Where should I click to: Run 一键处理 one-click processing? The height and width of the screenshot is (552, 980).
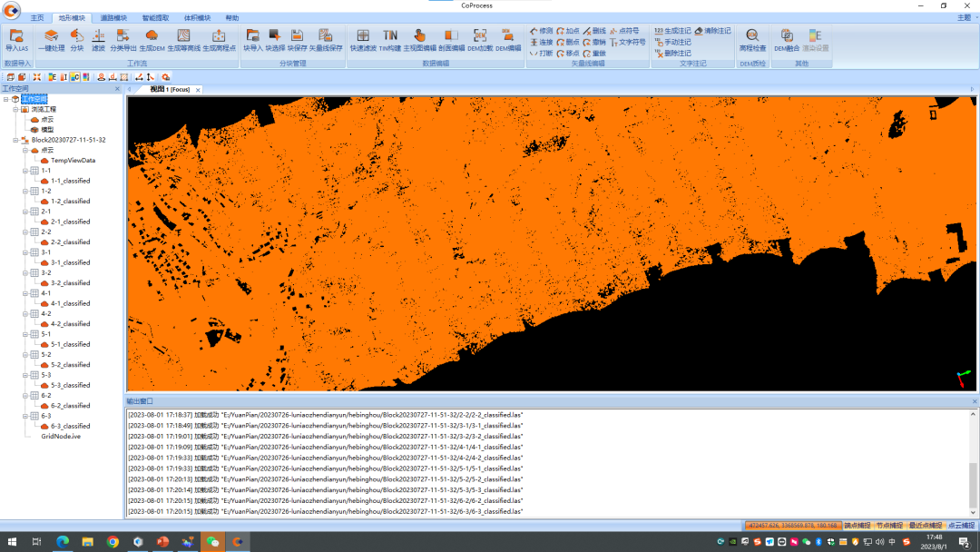[51, 40]
